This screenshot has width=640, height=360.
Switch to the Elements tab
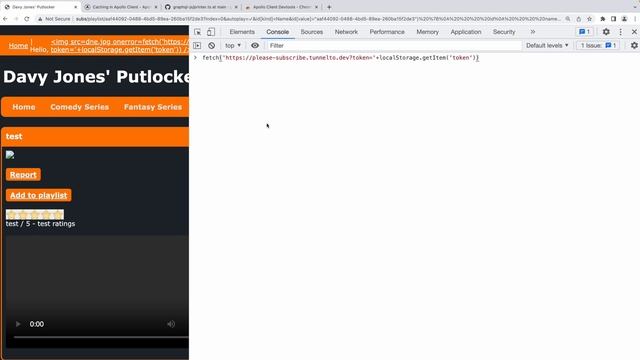[242, 32]
